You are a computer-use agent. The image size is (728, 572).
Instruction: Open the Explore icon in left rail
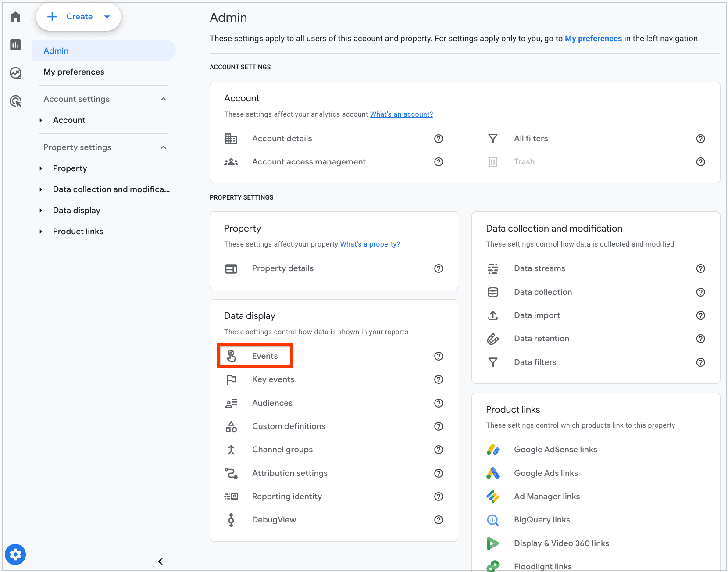coord(15,73)
